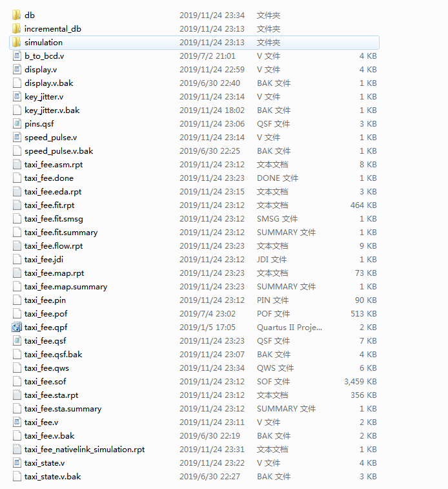This screenshot has height=489, width=448.
Task: Click the 2019/11/24 18:02 date of key_jitter.v.bak
Action: point(212,110)
